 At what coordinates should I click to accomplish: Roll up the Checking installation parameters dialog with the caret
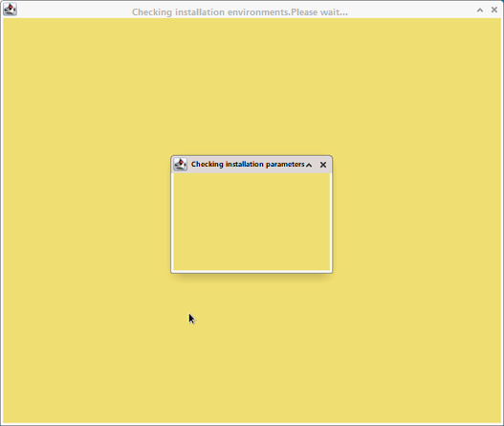309,165
